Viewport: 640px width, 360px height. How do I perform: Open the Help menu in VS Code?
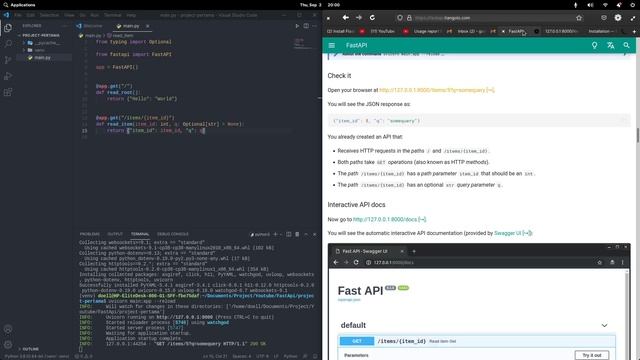[x=131, y=15]
